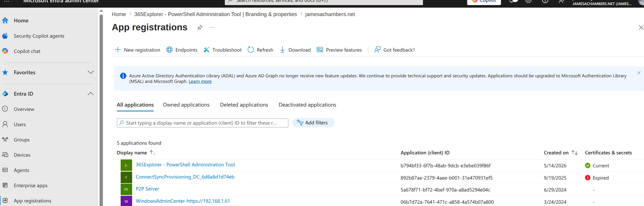Open Endpoints
Screen dimensions: 644x206
click(182, 50)
